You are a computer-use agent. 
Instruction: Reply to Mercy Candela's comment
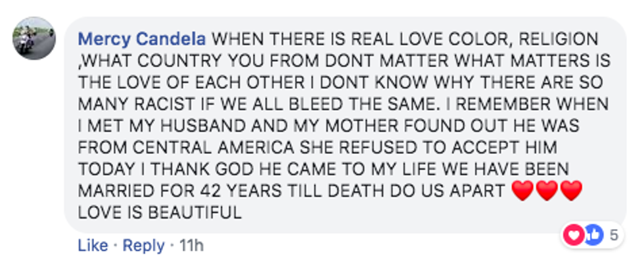click(x=143, y=246)
